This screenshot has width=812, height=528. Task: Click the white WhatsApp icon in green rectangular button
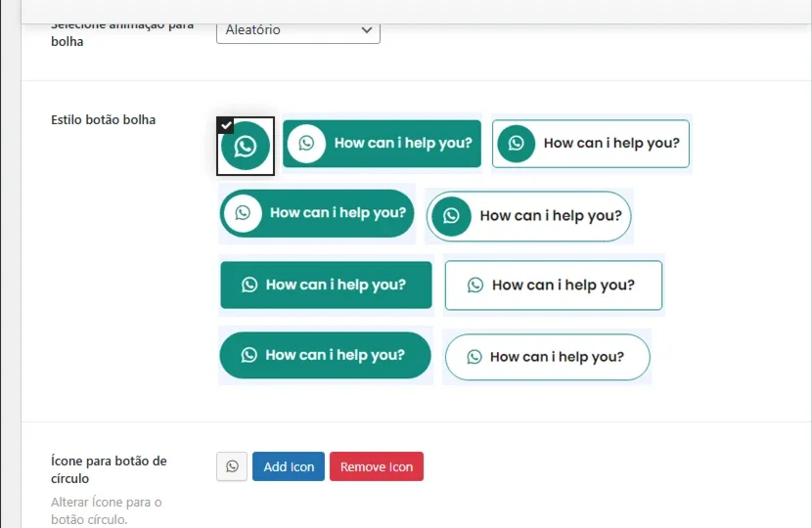tap(249, 285)
